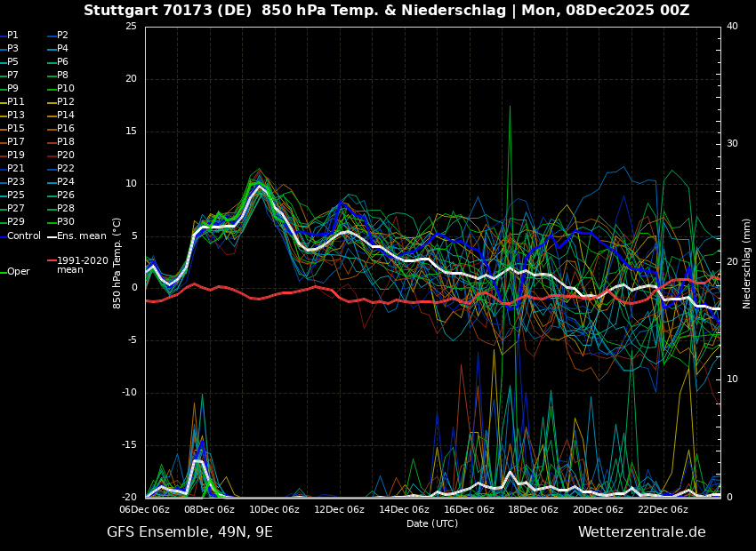Click the 22Dec 06z date tick label
The image size is (756, 551).
663,510
